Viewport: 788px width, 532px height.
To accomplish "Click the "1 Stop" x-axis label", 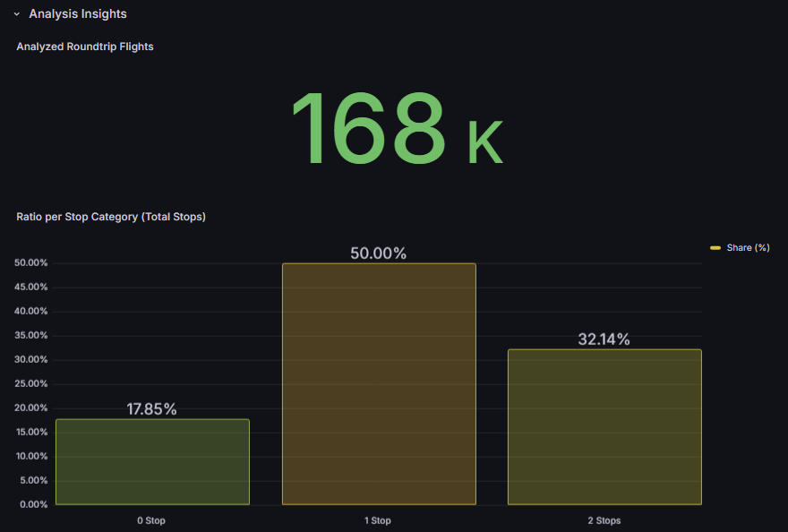I will pos(378,520).
